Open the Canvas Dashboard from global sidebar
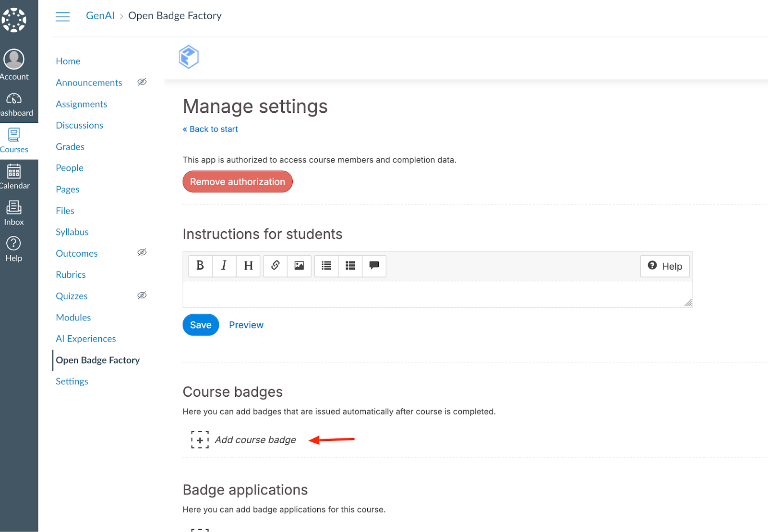Viewport: 768px width, 532px height. pos(14,105)
